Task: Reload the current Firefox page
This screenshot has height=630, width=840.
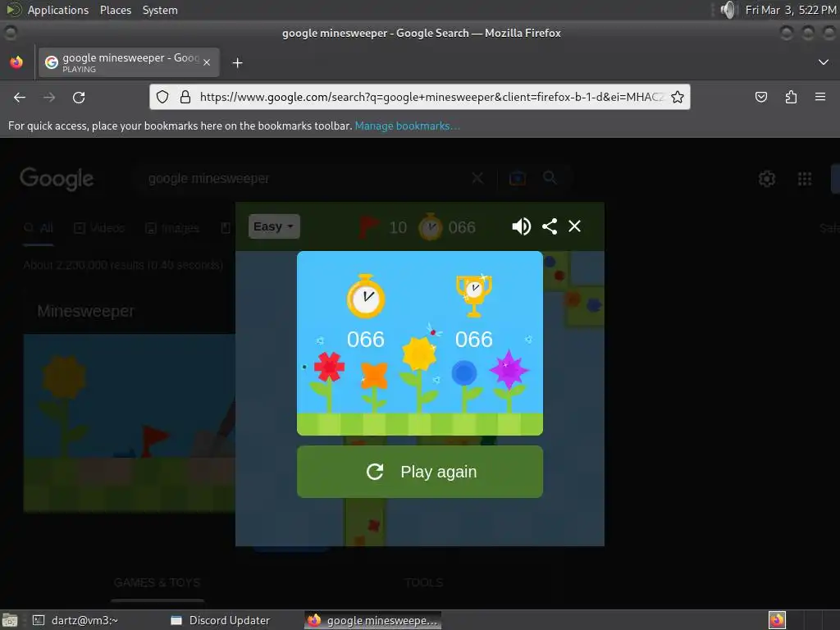Action: (x=79, y=97)
